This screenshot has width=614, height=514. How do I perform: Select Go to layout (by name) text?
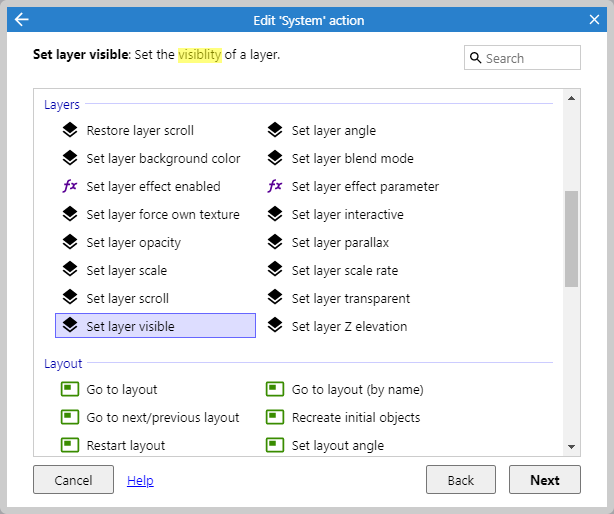(358, 390)
